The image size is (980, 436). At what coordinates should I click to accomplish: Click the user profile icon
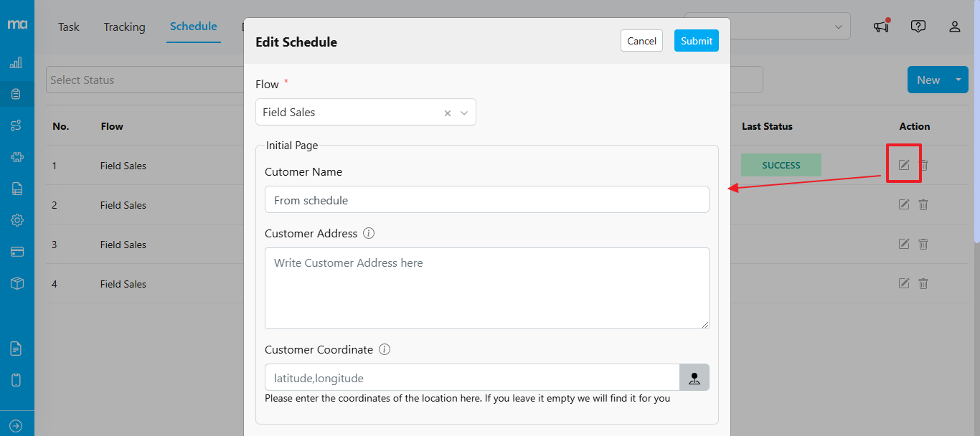tap(954, 27)
